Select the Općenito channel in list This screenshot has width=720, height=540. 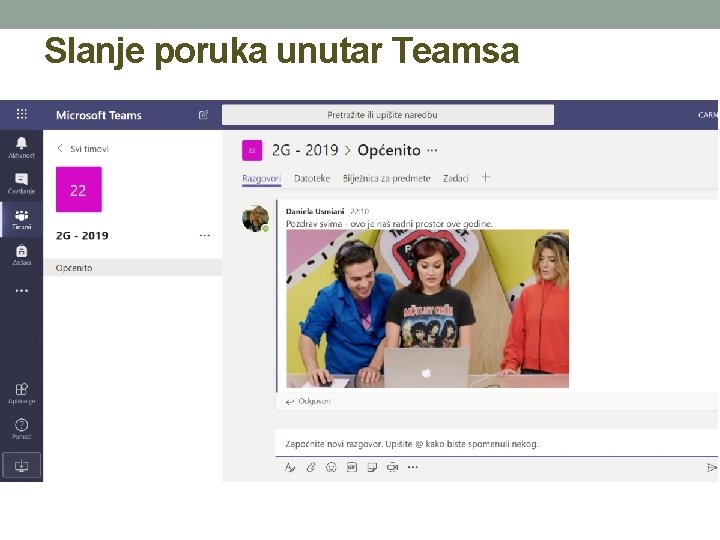tap(132, 268)
